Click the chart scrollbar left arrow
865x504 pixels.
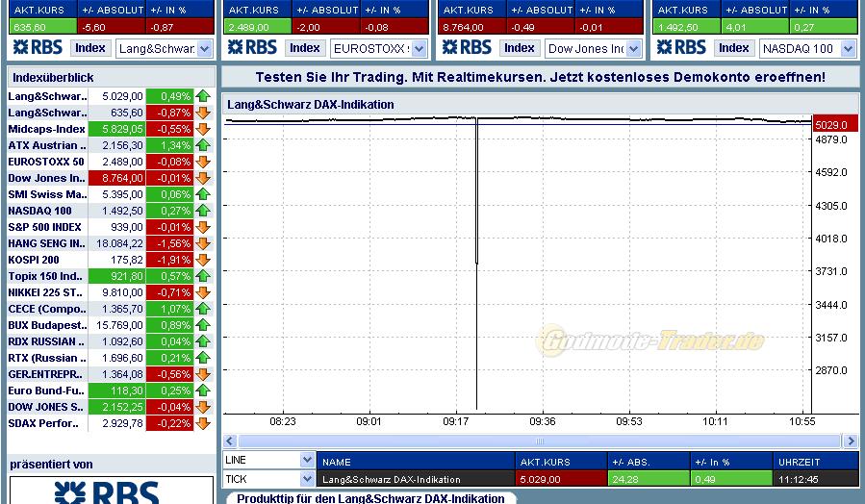pos(231,441)
